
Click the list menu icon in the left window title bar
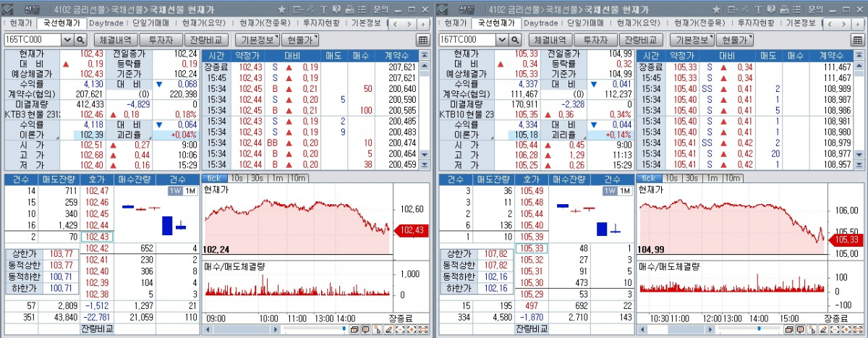[362, 9]
